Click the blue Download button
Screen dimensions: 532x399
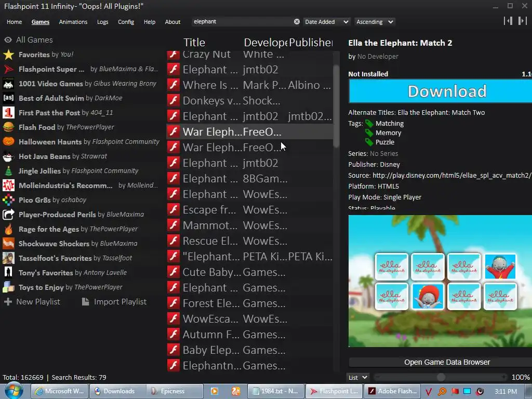440,91
